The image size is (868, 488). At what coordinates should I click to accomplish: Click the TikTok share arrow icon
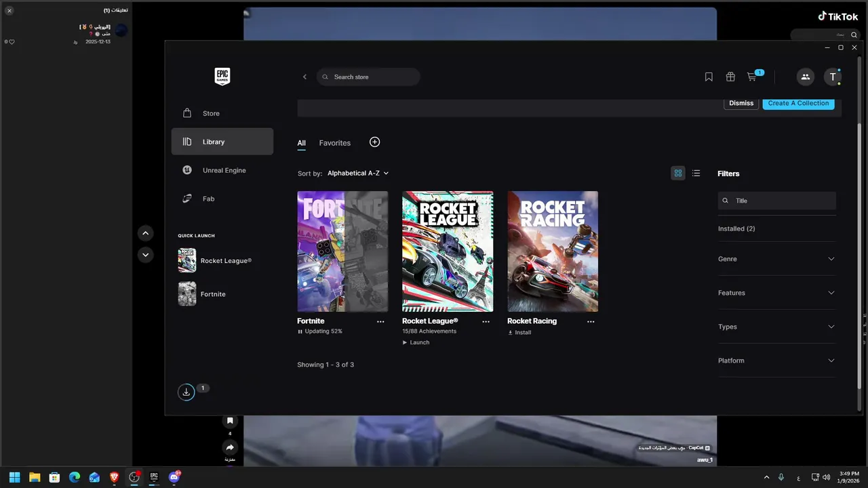(230, 447)
